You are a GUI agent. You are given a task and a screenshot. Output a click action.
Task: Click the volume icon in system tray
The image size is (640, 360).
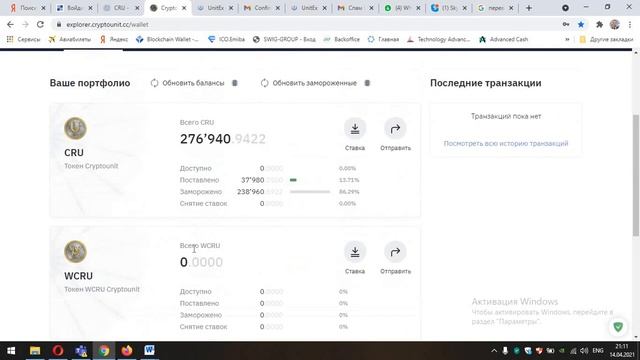coord(584,351)
